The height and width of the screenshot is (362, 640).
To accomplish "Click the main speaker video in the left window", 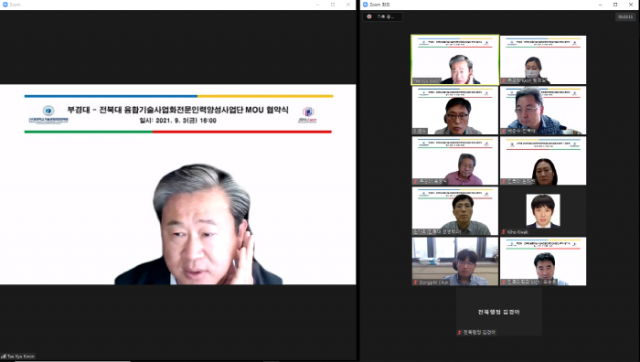I will (178, 184).
